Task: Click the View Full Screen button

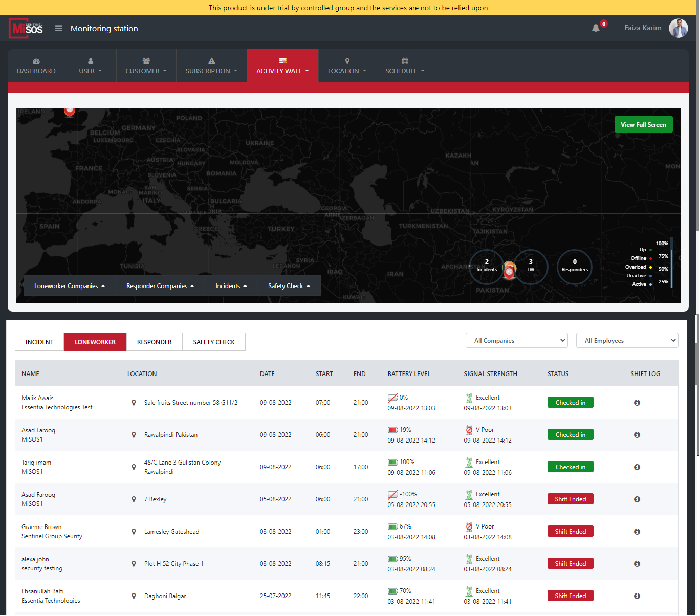Action: 643,125
